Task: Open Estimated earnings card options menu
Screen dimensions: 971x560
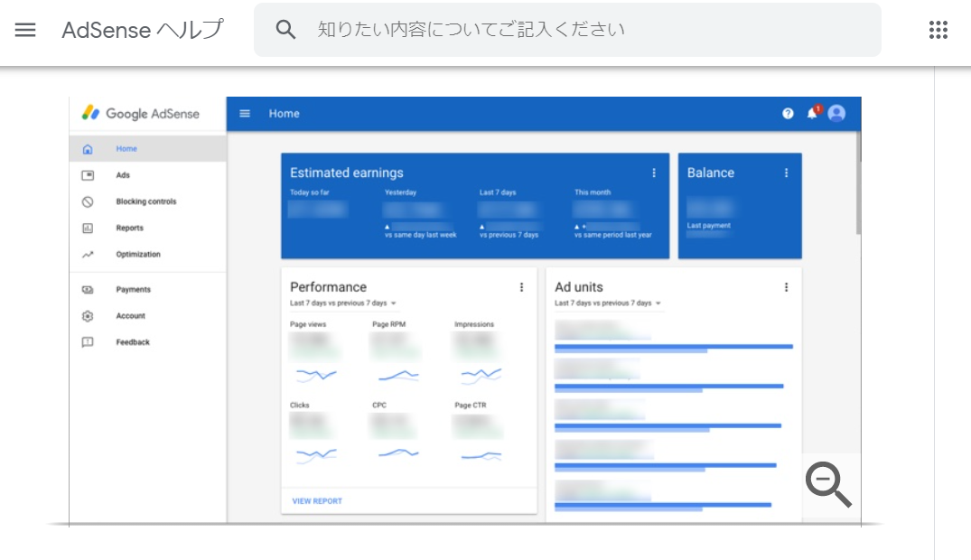Action: [653, 173]
